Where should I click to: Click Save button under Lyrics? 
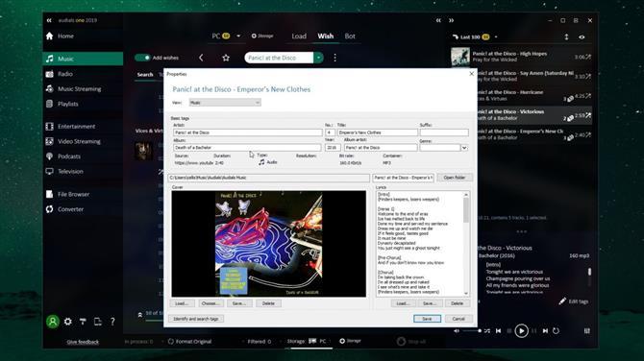tap(430, 303)
